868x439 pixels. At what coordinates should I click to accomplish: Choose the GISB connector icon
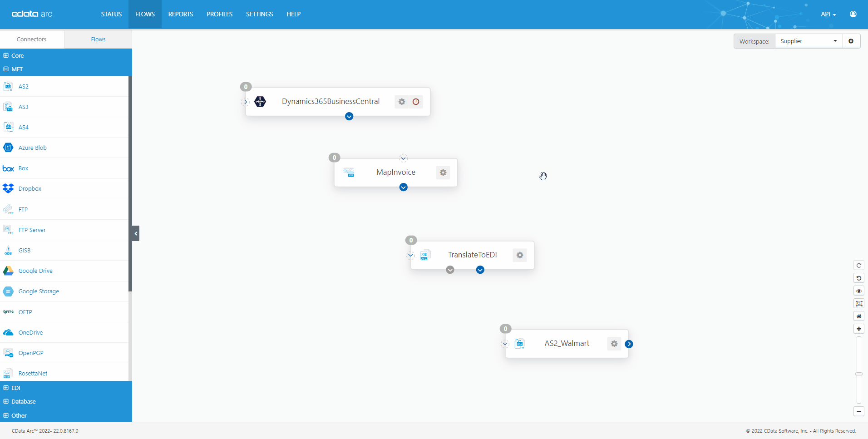pyautogui.click(x=8, y=250)
